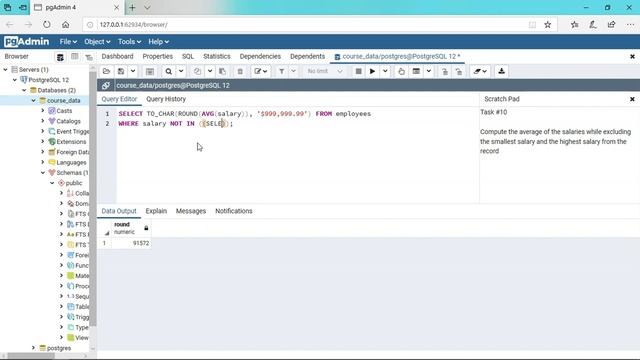Click the filtered rows icon in Browser
The height and width of the screenshot is (360, 640).
[89, 57]
